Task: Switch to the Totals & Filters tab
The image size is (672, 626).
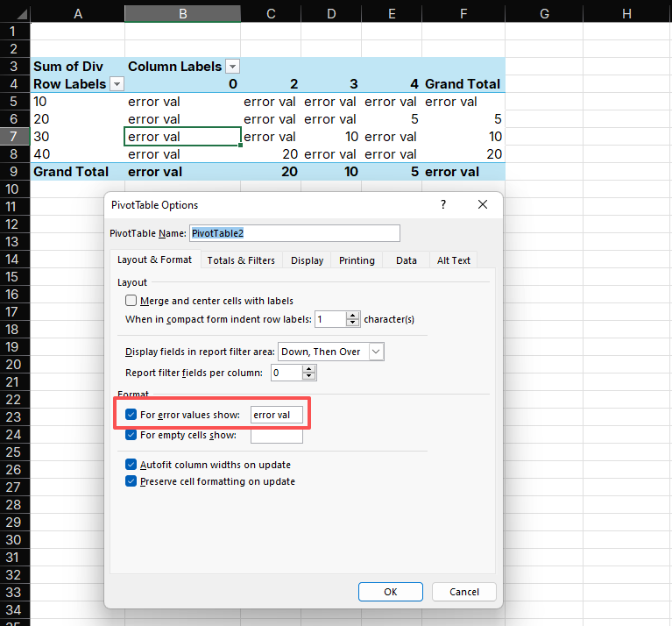Action: pos(240,260)
